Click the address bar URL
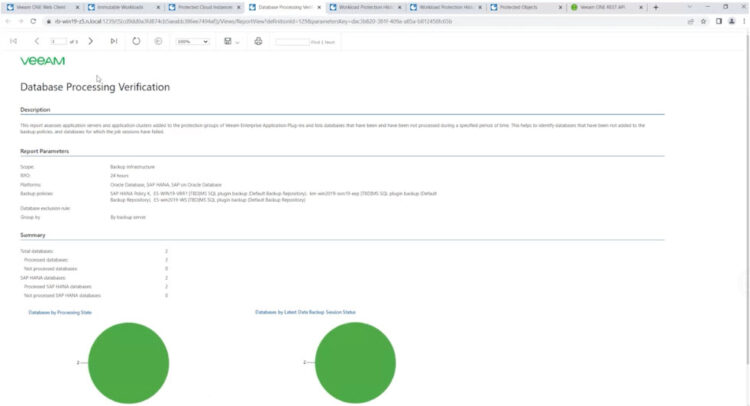This screenshot has width=750, height=406. 253,22
